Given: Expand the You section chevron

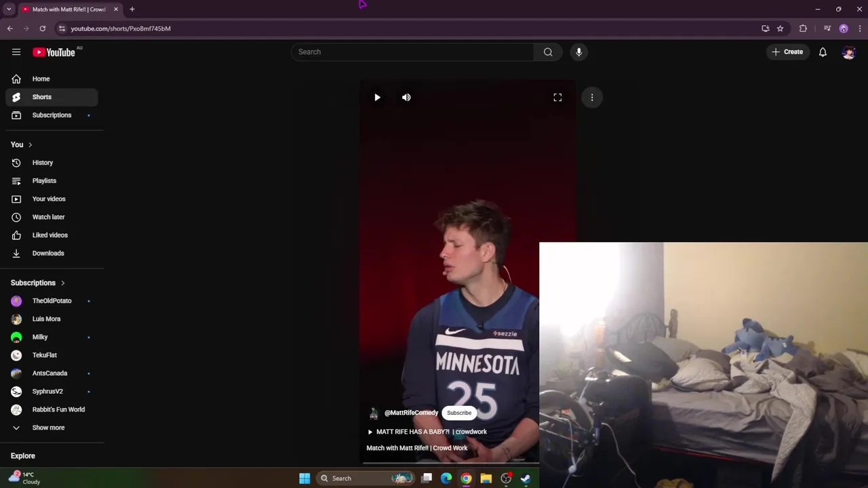Looking at the screenshot, I should point(30,145).
